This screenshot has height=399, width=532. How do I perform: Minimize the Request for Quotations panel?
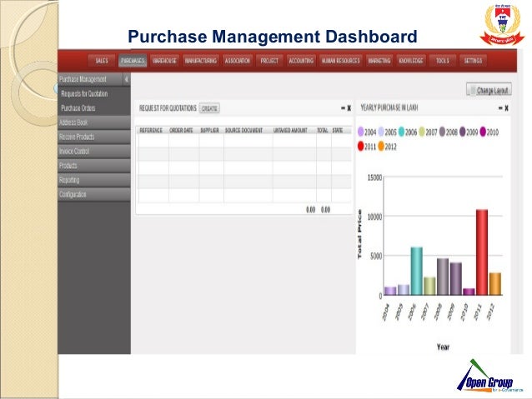pos(343,108)
